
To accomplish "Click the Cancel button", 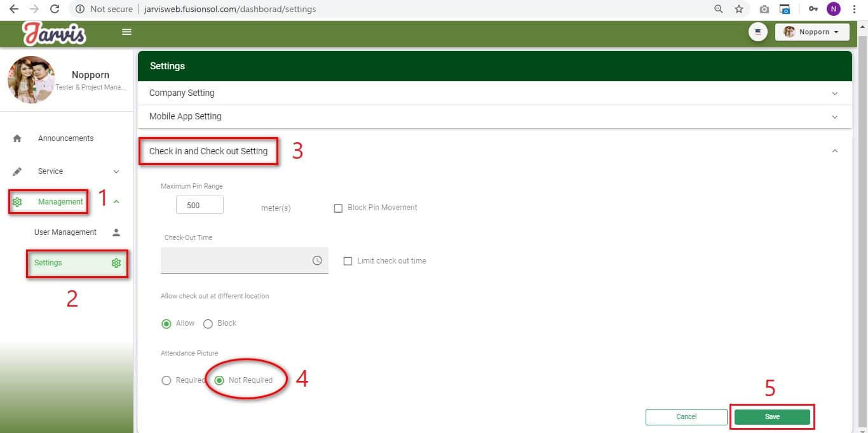I will [686, 416].
